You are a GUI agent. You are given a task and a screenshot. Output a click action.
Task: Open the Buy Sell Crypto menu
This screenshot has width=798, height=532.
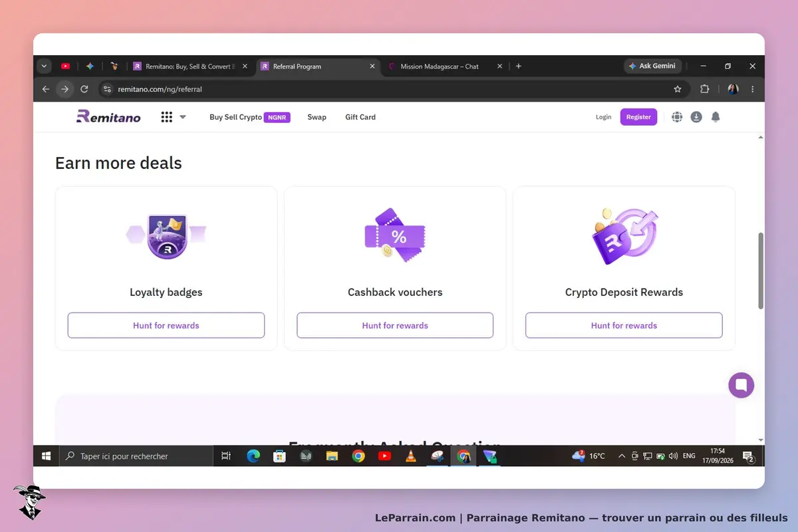(x=235, y=117)
